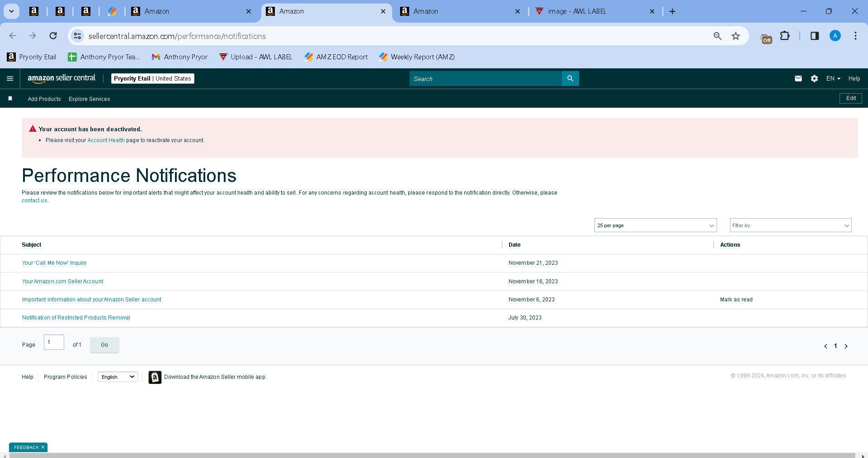Click the FEEDBACK tab

26,448
